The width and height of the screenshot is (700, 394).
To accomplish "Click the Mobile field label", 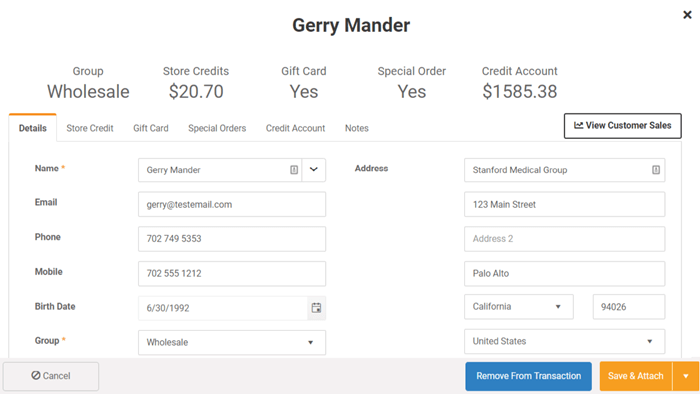I will 49,272.
